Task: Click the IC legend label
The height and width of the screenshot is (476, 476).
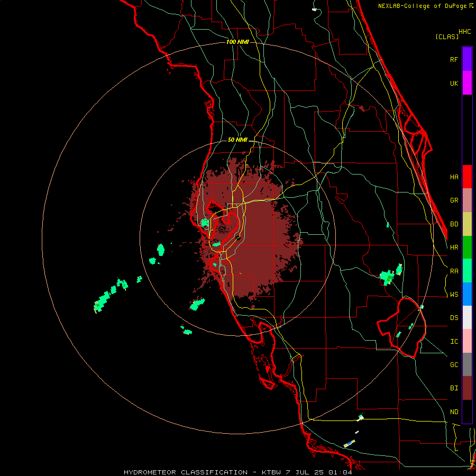Action: pyautogui.click(x=454, y=342)
